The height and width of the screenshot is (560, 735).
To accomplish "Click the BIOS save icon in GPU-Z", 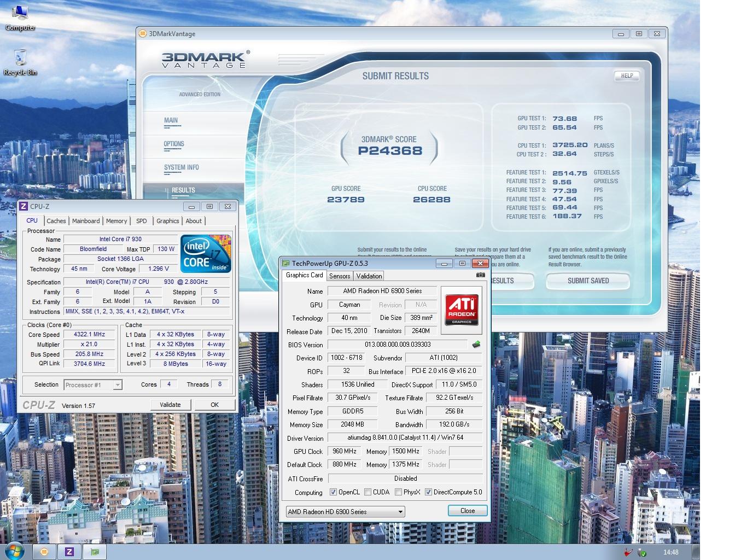I will click(x=476, y=345).
